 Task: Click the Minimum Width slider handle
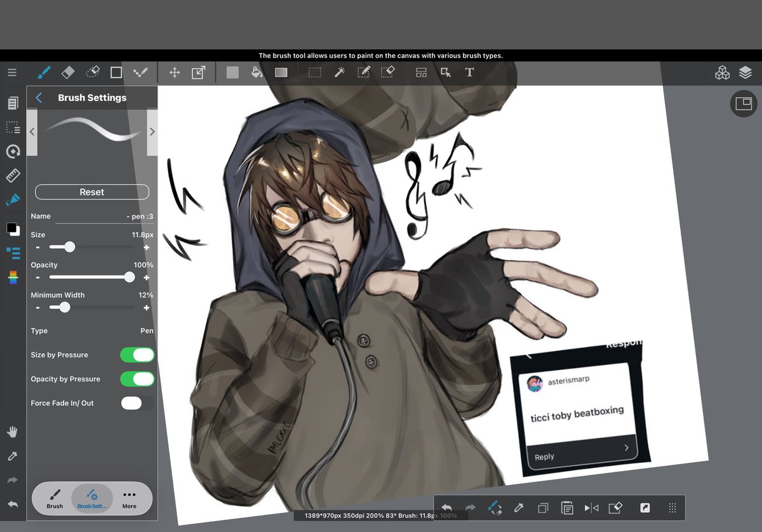(64, 307)
